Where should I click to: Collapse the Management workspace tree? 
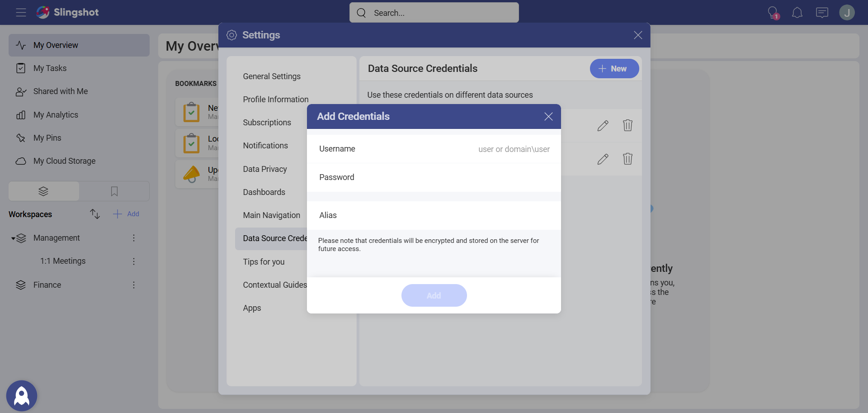pyautogui.click(x=13, y=238)
